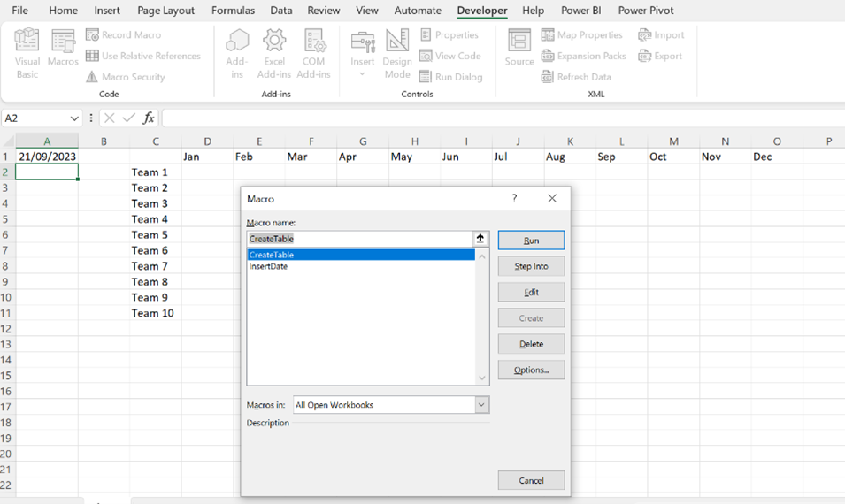Click the collapse dialog arrow beside macro name
The width and height of the screenshot is (845, 504).
tap(480, 239)
